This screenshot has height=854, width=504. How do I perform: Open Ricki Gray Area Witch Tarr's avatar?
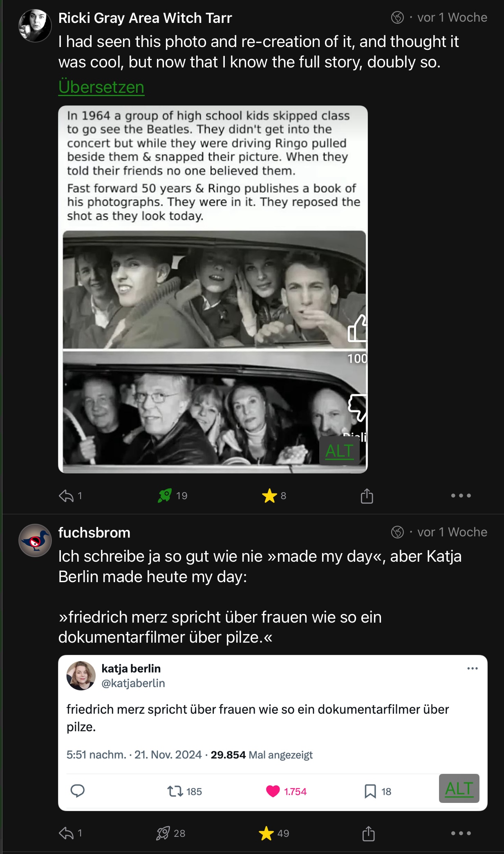[35, 25]
